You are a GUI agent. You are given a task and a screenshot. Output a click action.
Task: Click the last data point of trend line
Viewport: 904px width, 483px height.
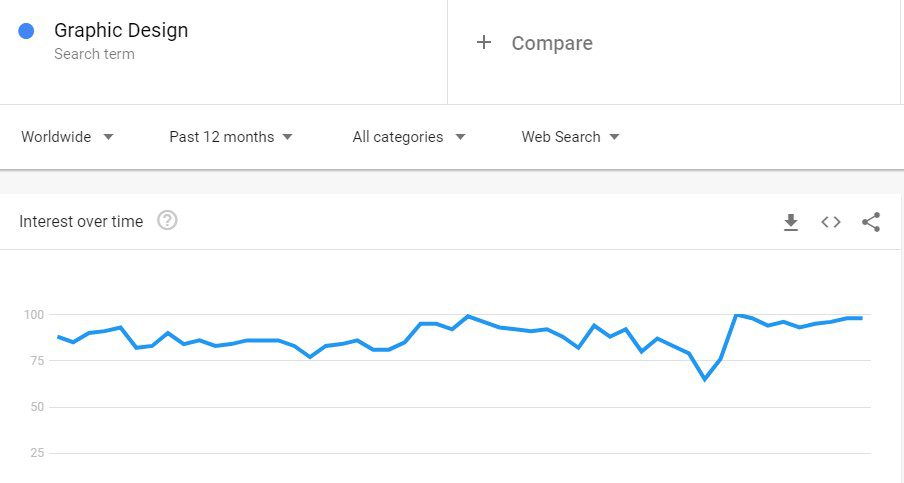point(861,318)
